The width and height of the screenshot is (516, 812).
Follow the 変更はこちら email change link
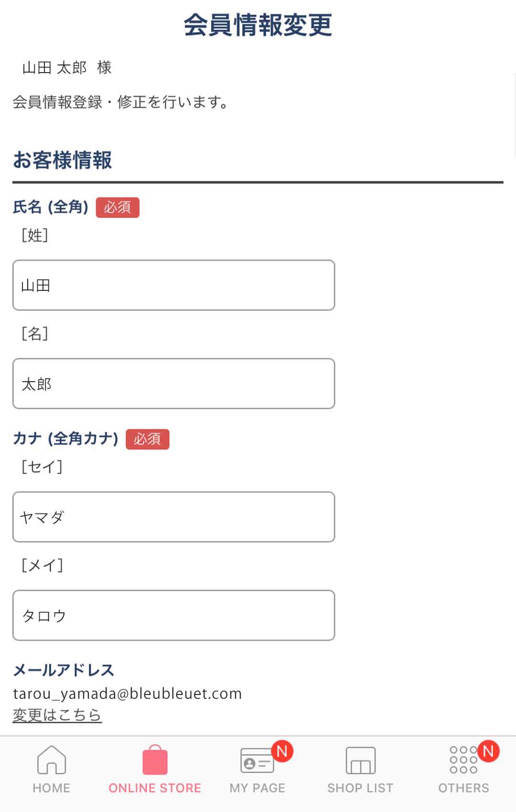(57, 715)
